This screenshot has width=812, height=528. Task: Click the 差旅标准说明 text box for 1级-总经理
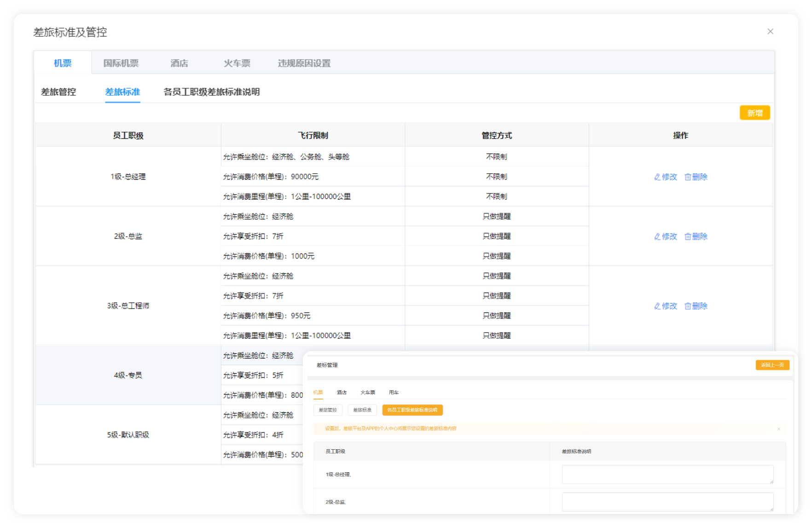point(667,474)
